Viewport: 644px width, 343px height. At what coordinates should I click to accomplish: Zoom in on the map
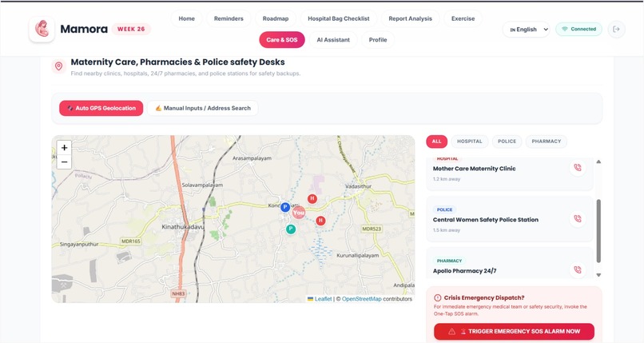coord(64,148)
